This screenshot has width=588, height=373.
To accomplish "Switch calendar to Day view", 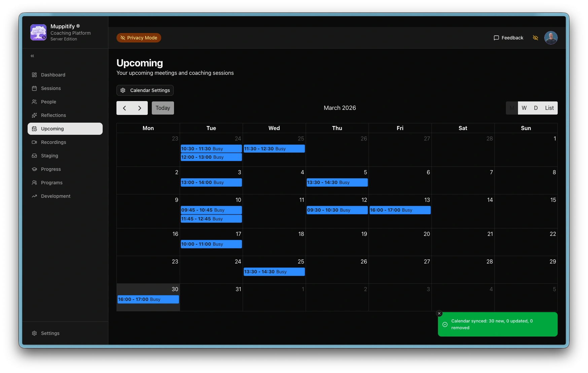I will [x=535, y=108].
